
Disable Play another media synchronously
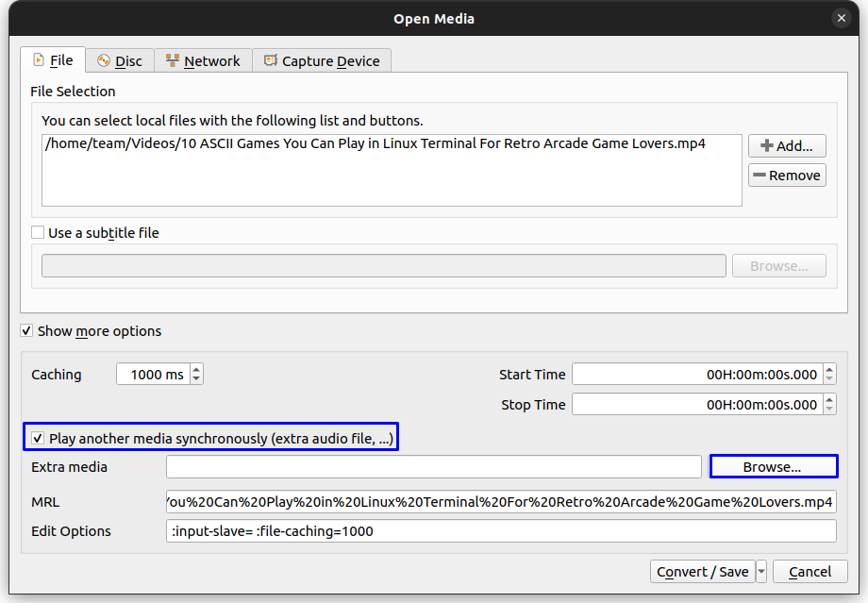(x=38, y=438)
